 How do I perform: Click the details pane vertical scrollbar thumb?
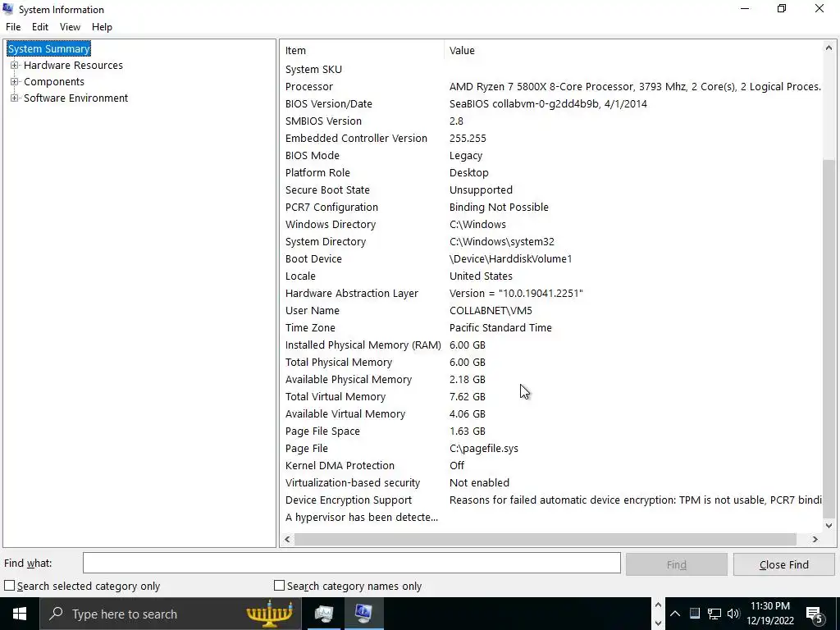[829, 338]
